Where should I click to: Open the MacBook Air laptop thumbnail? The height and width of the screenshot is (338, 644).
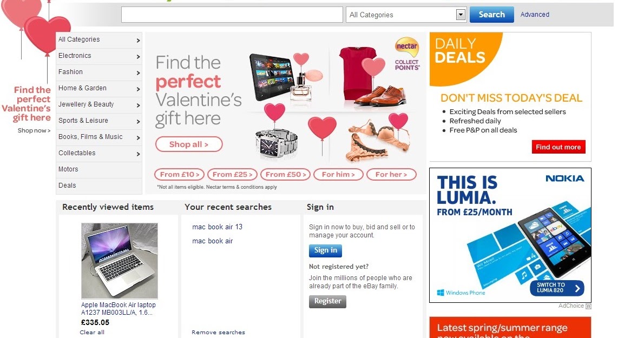[x=120, y=261]
